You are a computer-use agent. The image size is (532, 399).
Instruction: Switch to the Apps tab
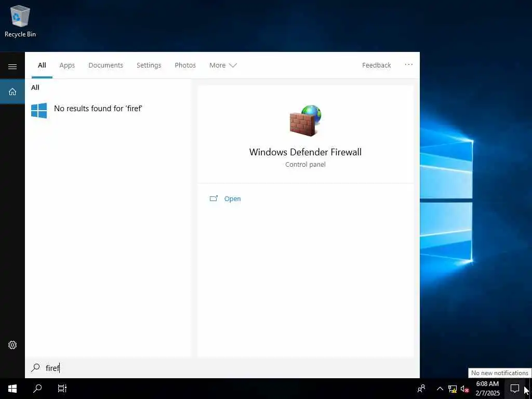pos(67,65)
